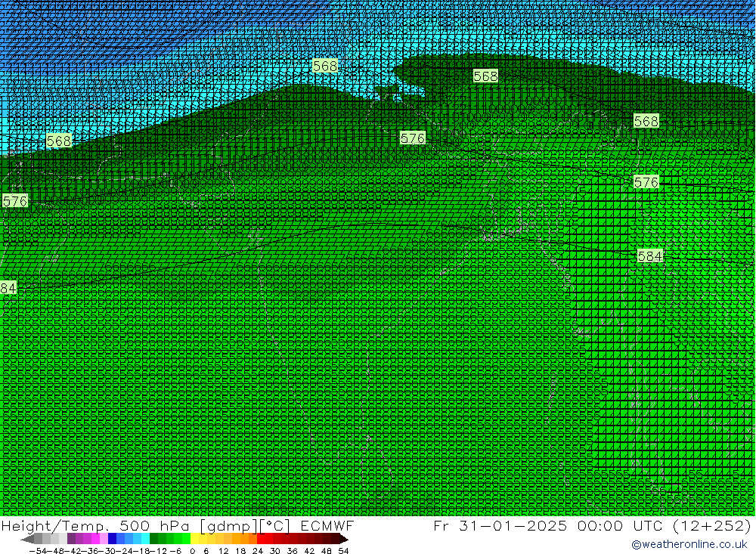Click the 576 label in the map center
The width and height of the screenshot is (756, 554).
click(x=412, y=138)
